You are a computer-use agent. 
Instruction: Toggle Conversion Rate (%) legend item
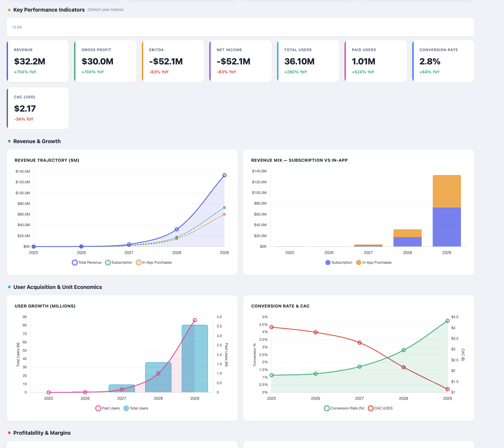(x=344, y=408)
